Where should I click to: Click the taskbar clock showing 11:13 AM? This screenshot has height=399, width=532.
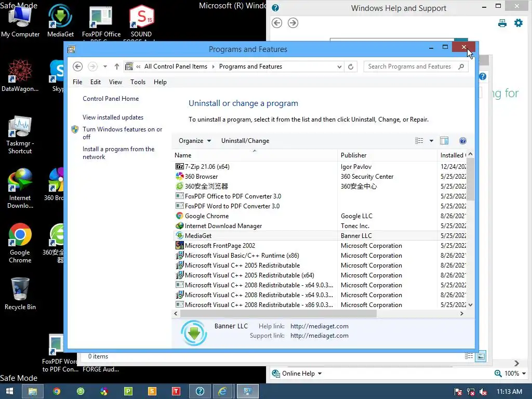pyautogui.click(x=509, y=392)
